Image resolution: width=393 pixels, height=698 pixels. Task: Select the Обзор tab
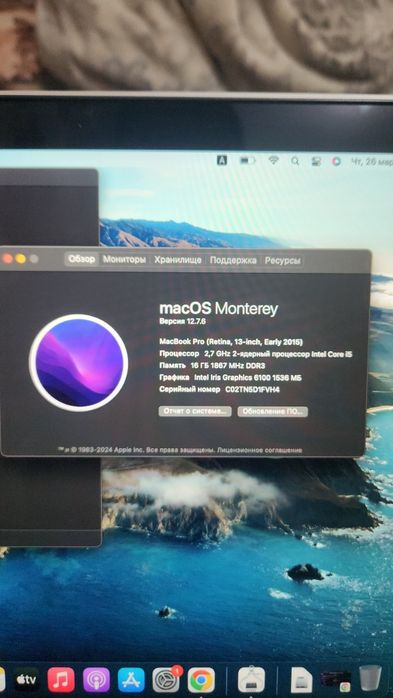(x=82, y=260)
